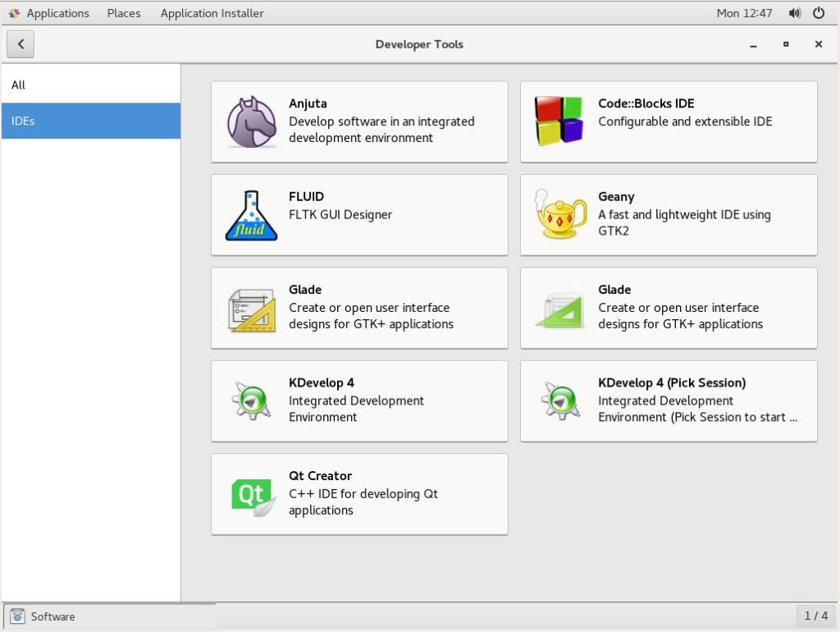This screenshot has width=840, height=632.
Task: Click the green Glade triangle icon
Action: coord(561,309)
